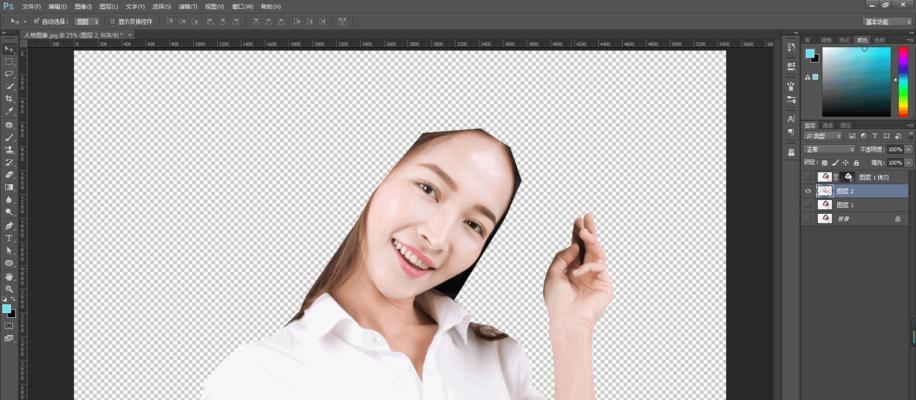Select the Pen tool
916x400 pixels.
tap(9, 225)
